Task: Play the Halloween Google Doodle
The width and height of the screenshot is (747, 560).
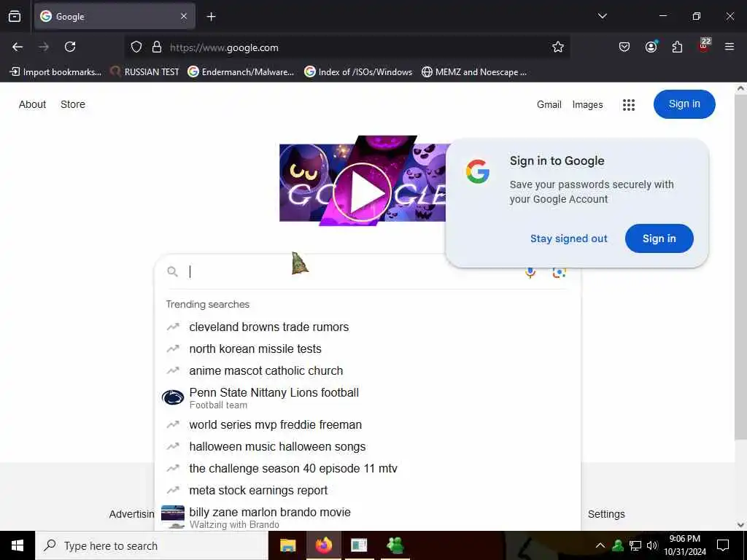Action: coord(362,192)
